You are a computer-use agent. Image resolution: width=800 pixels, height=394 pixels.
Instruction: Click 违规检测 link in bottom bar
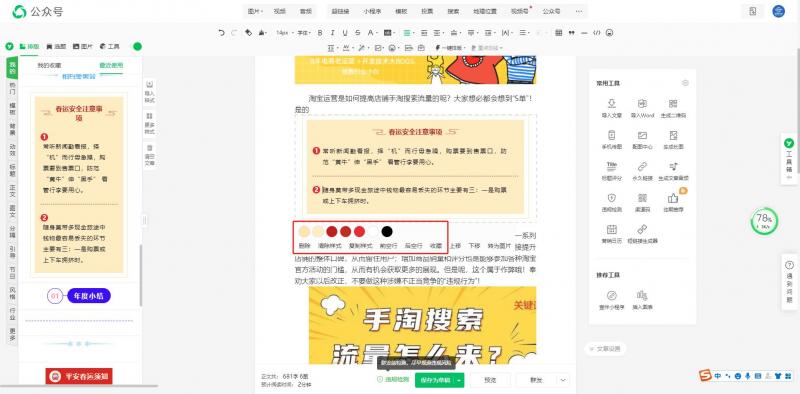point(393,380)
